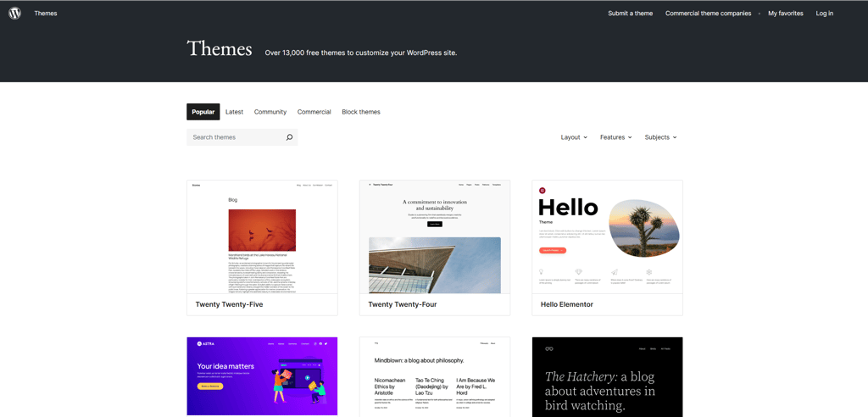Open the Twenty Twenty-Five theme preview
This screenshot has width=868, height=417.
click(x=263, y=237)
